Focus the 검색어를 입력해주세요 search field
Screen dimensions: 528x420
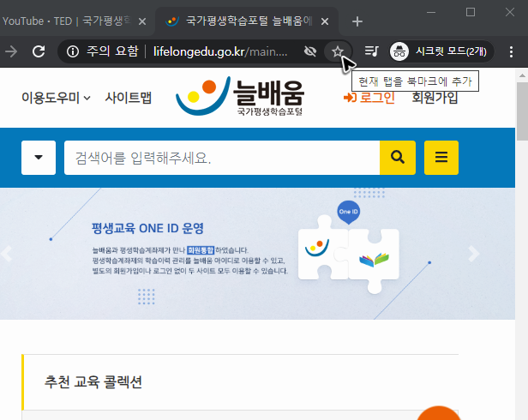tap(222, 158)
